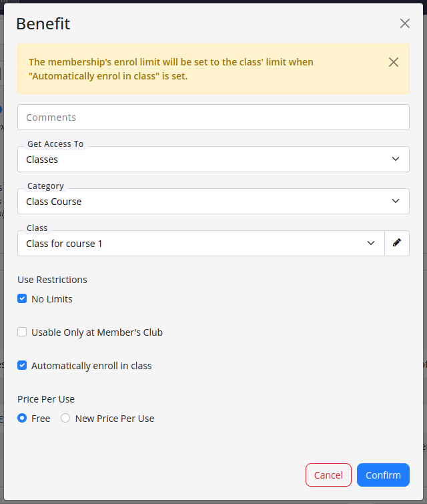Disable Automatically enroll in class checkbox
The height and width of the screenshot is (504, 427).
[x=22, y=366]
